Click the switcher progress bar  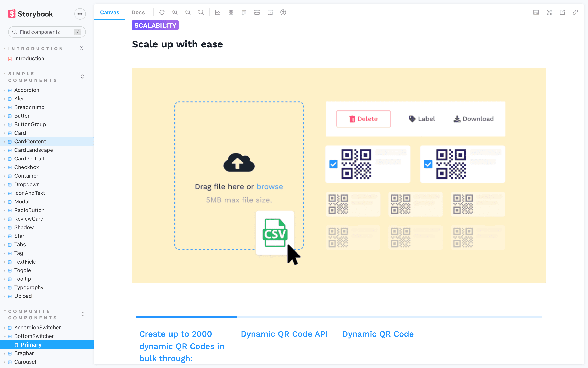coord(339,317)
